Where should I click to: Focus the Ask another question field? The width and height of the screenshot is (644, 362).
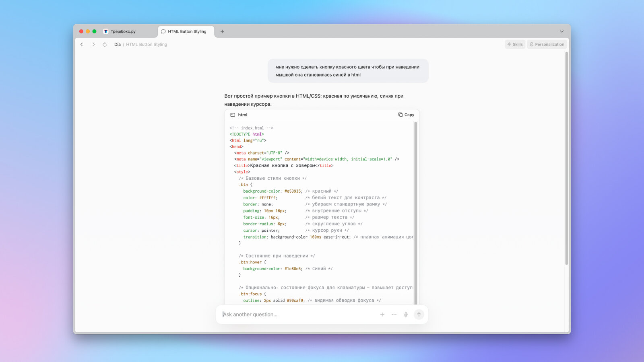coord(298,315)
